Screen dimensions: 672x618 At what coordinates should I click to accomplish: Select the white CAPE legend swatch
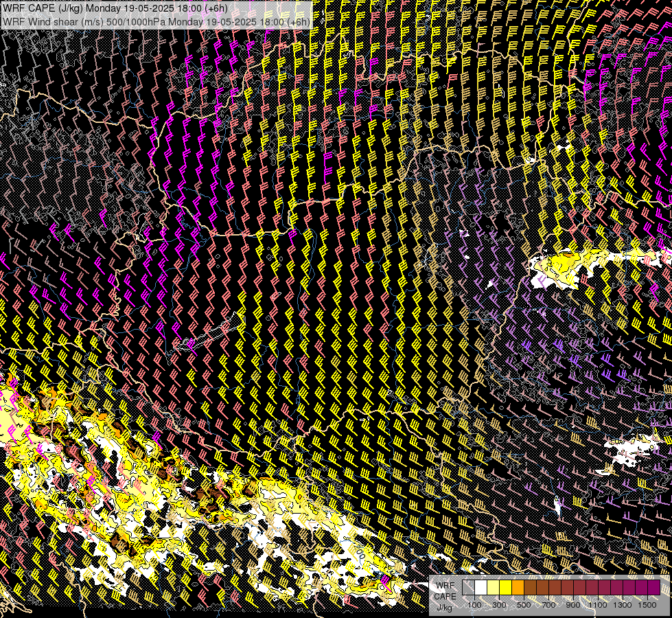pyautogui.click(x=481, y=587)
